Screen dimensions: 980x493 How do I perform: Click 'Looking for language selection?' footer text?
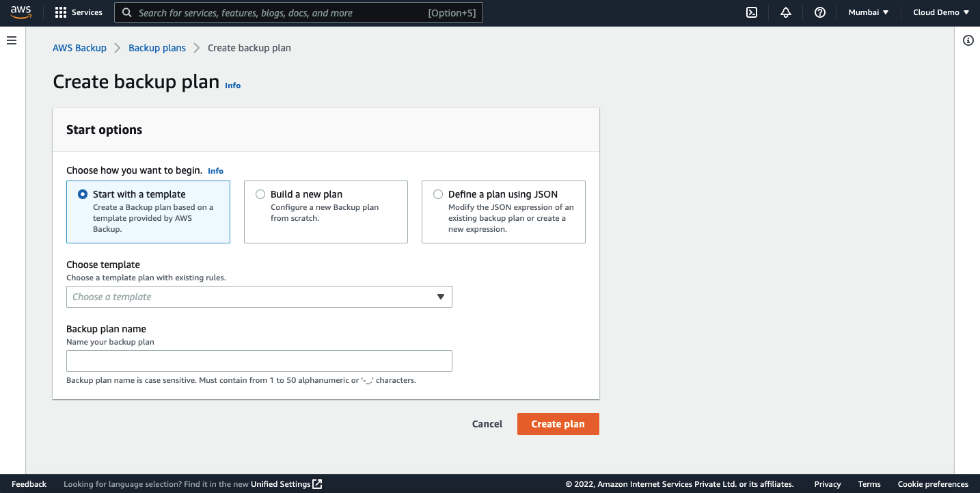point(156,484)
